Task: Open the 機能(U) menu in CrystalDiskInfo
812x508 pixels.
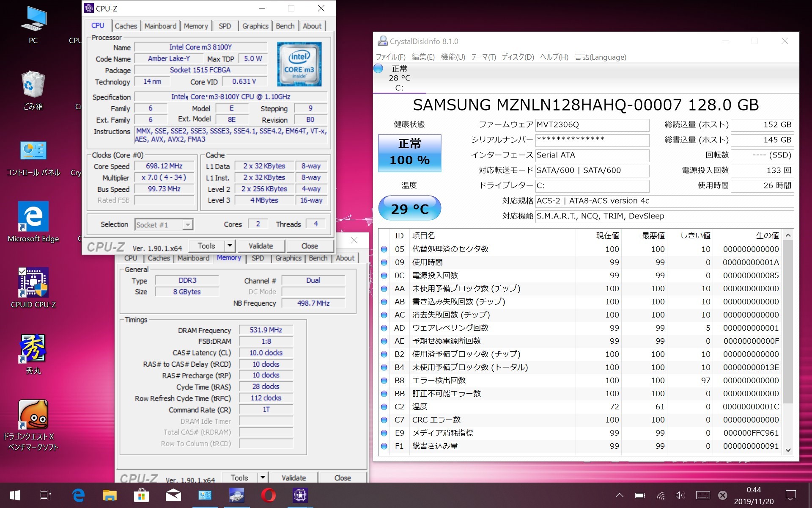Action: pos(453,57)
